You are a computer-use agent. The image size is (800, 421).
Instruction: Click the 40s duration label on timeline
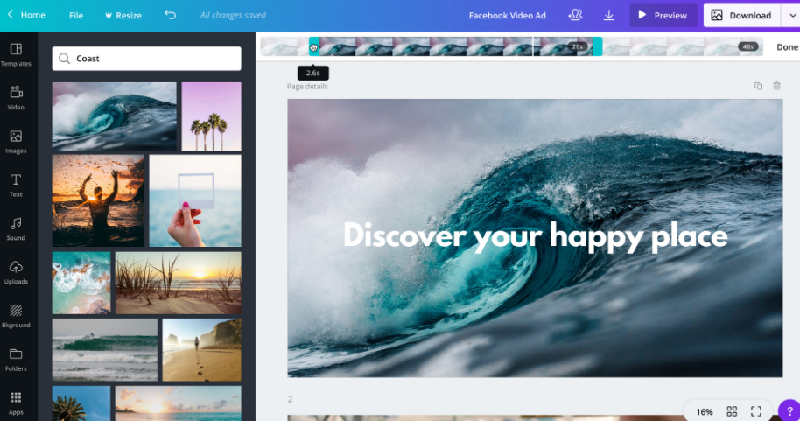(748, 46)
